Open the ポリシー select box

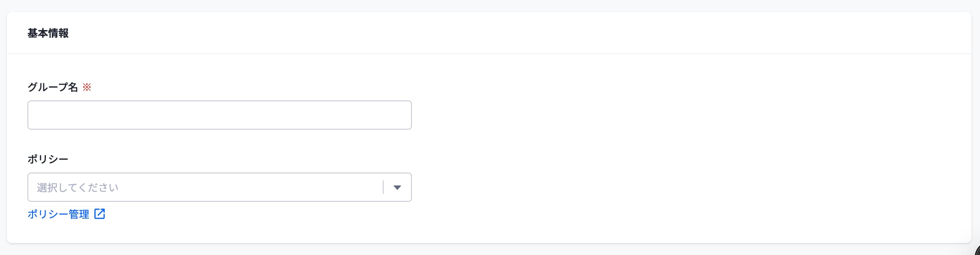pos(219,187)
